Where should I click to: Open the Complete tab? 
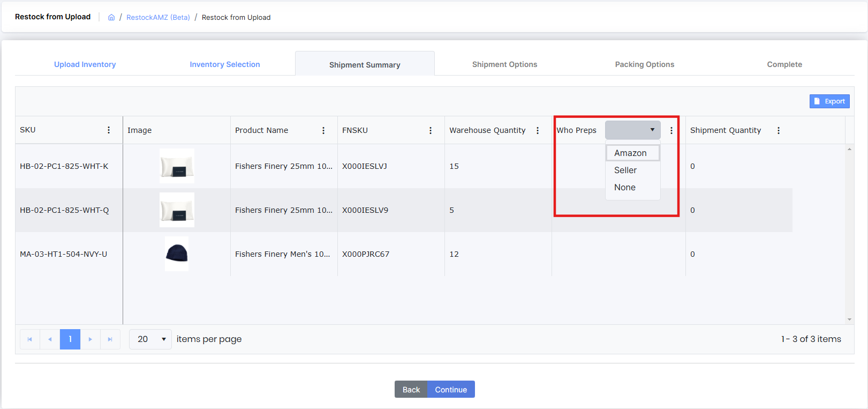pos(784,64)
